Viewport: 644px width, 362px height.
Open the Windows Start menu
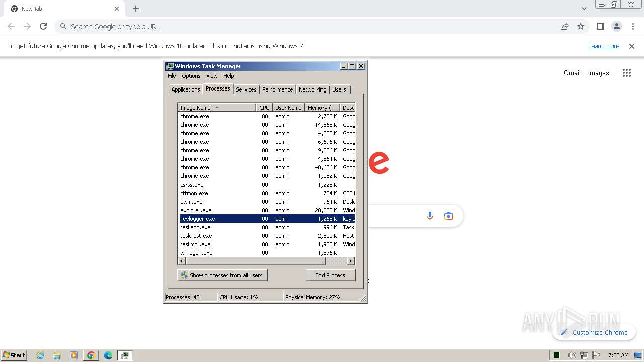14,355
